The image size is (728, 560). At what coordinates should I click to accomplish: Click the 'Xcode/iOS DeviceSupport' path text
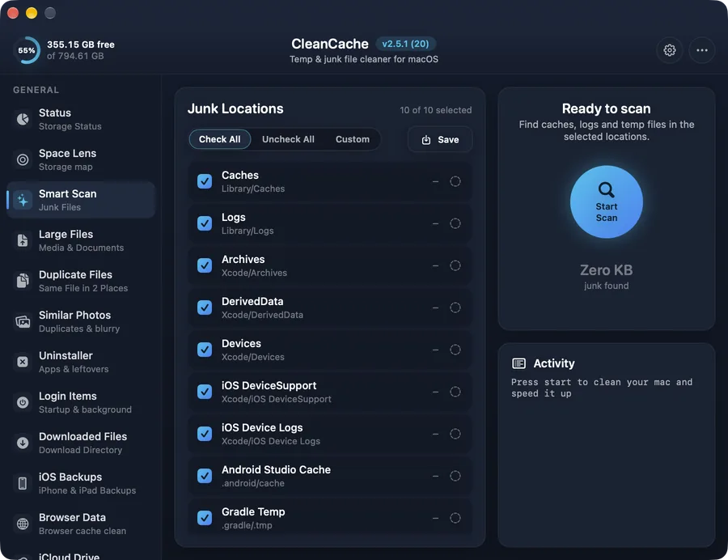tap(277, 399)
